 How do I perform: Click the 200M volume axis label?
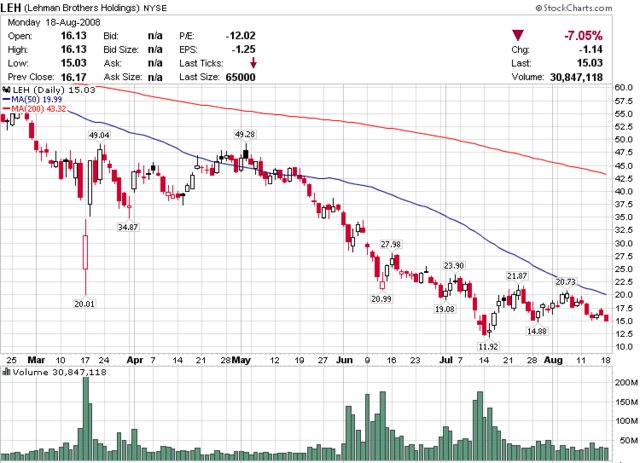click(x=627, y=383)
